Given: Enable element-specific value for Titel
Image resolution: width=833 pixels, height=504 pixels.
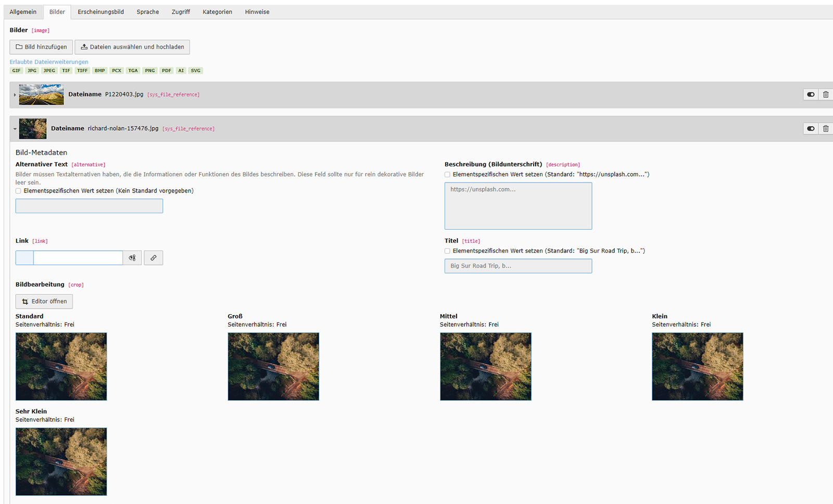Looking at the screenshot, I should point(447,251).
